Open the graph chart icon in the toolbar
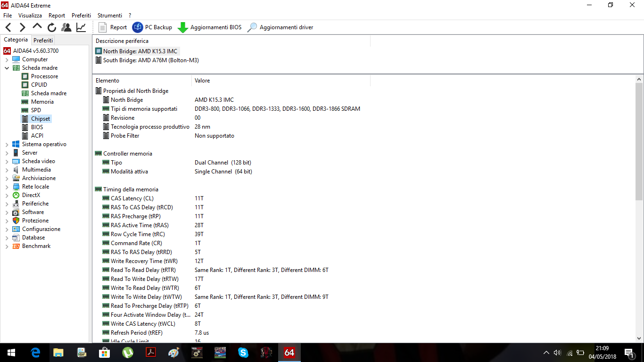Image resolution: width=644 pixels, height=362 pixels. pos(81,27)
